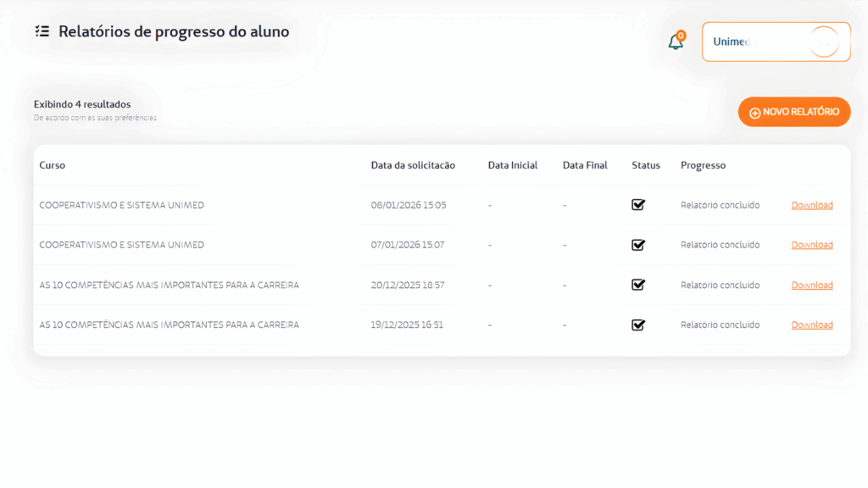Click the Progresso column header

tap(703, 165)
